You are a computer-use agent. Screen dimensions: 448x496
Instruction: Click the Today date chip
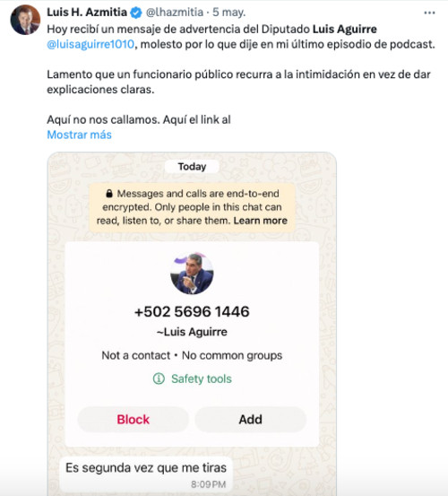[192, 167]
